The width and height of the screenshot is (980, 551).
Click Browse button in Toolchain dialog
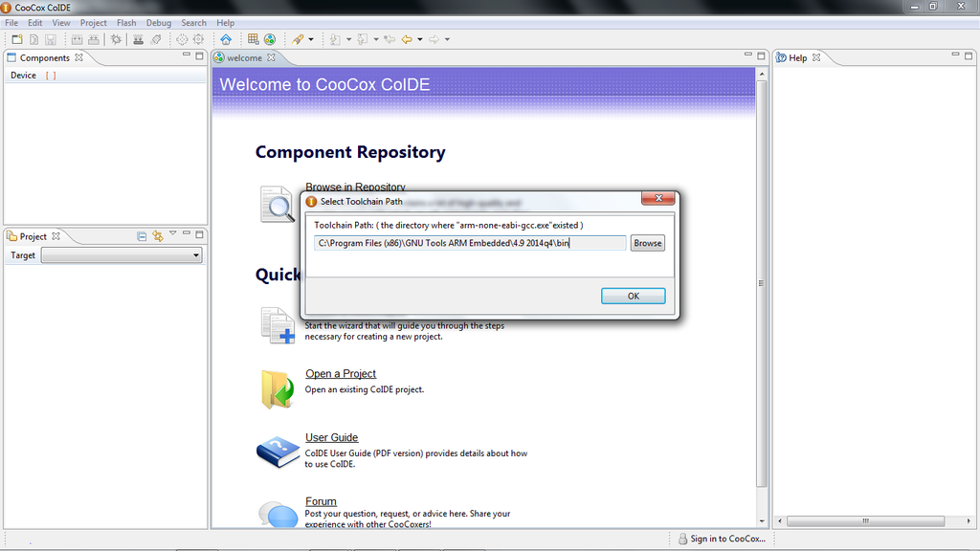point(648,243)
